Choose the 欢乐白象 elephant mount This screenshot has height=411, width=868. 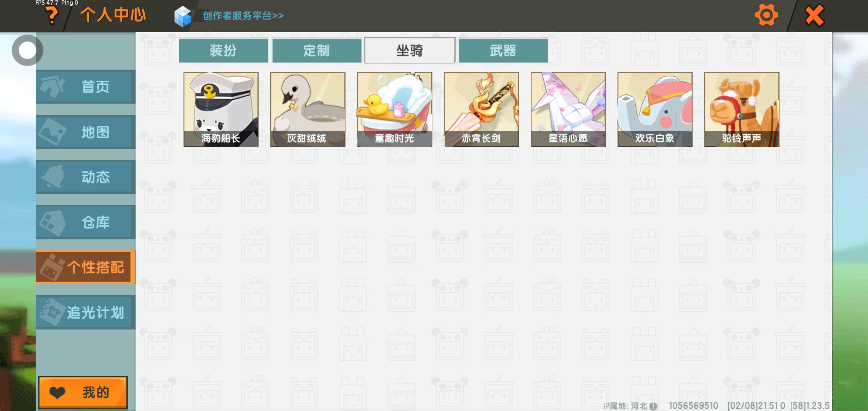point(655,110)
